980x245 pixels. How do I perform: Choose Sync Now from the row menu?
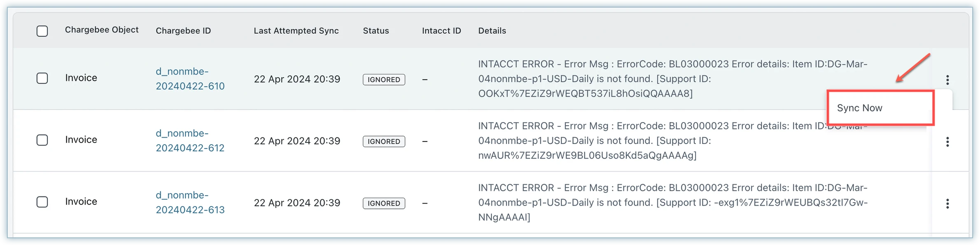click(860, 108)
